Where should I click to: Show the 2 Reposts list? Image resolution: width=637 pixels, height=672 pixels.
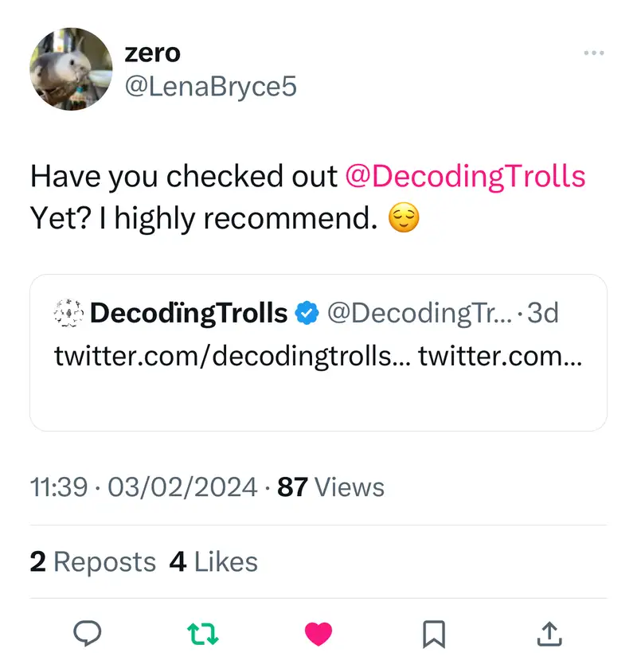point(93,562)
